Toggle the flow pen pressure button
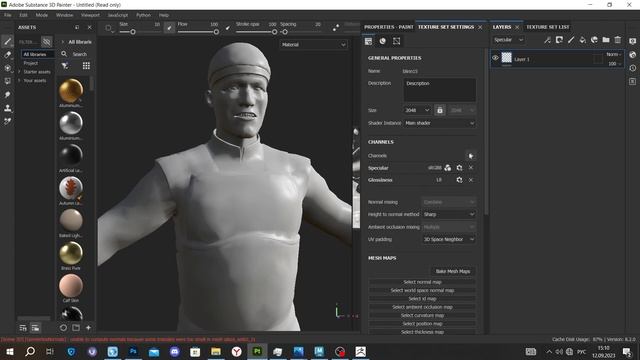Viewport: 640px width, 360px height. pyautogui.click(x=227, y=28)
